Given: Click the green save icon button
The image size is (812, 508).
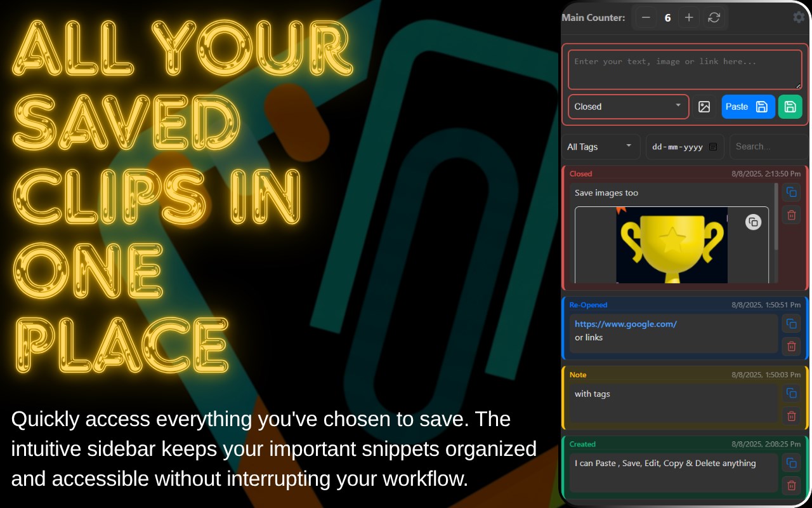Looking at the screenshot, I should click(790, 107).
